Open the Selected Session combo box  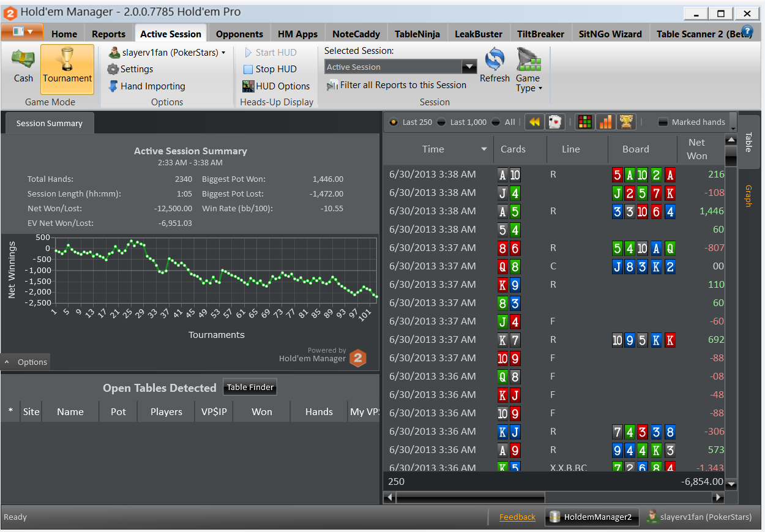click(400, 67)
